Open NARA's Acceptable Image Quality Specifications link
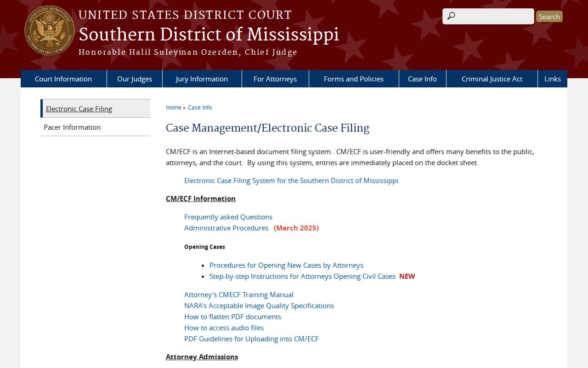Image resolution: width=588 pixels, height=368 pixels. [x=259, y=305]
